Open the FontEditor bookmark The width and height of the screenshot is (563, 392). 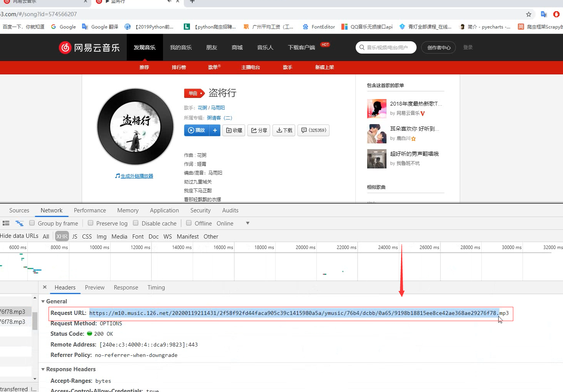[x=319, y=27]
